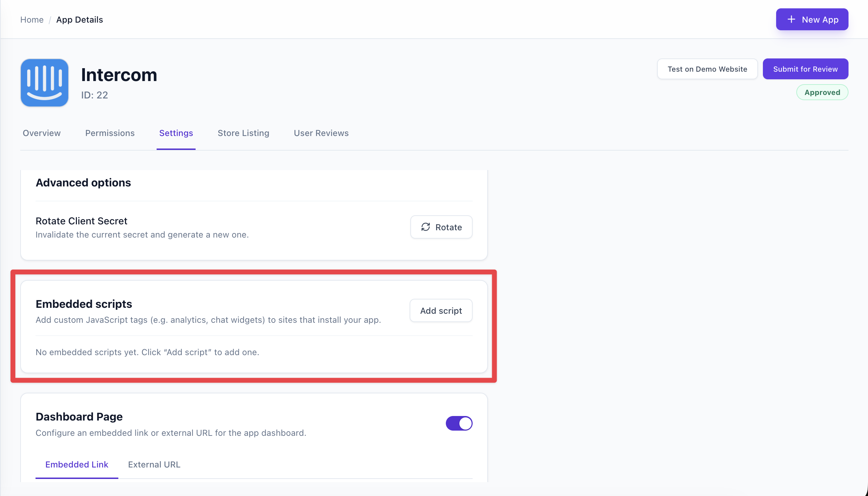Switch to External URL sub-tab
Image resolution: width=868 pixels, height=496 pixels.
(154, 464)
